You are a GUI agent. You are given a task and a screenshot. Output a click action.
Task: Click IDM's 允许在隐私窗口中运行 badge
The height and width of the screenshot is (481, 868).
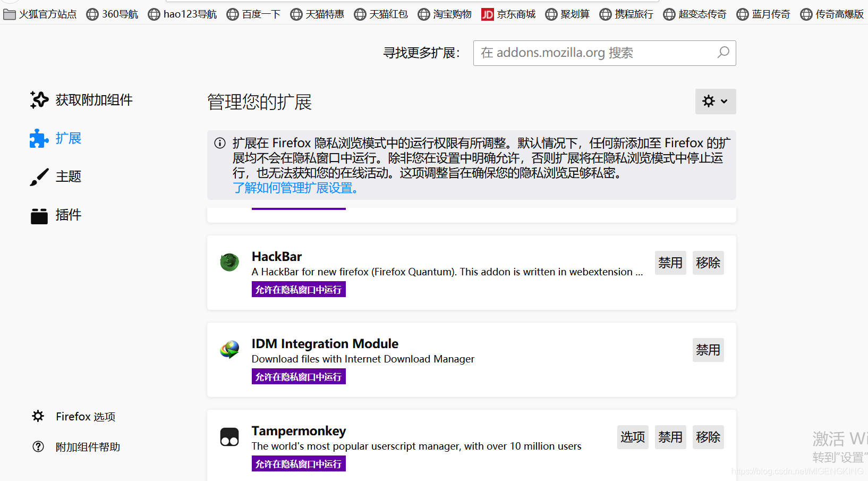tap(299, 377)
